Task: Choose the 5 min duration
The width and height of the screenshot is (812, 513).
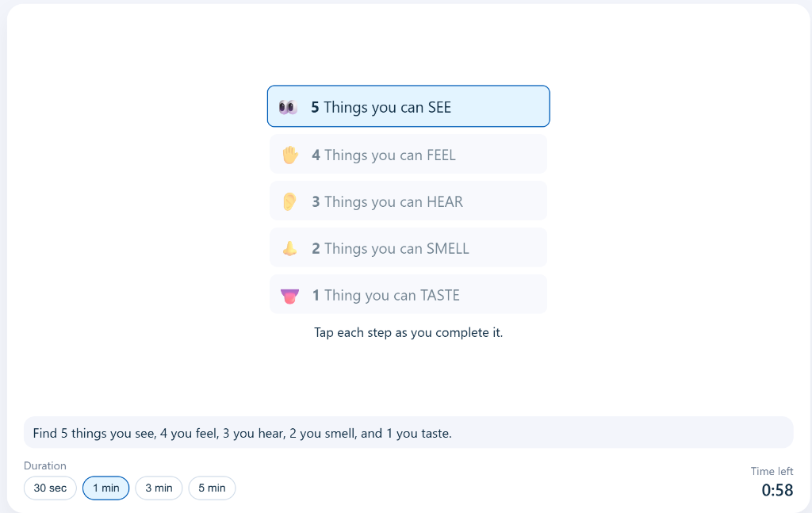Action: tap(212, 488)
